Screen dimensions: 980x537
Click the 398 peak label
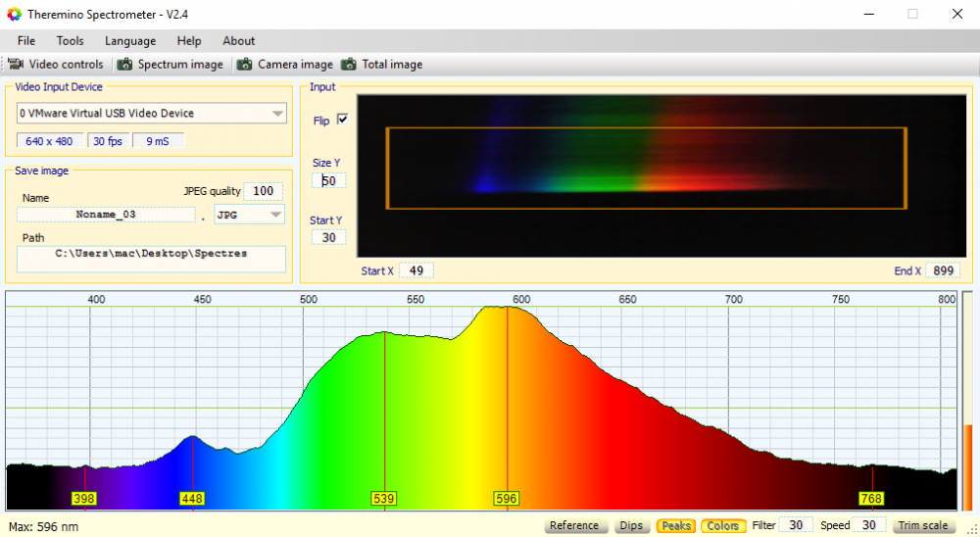tap(83, 498)
